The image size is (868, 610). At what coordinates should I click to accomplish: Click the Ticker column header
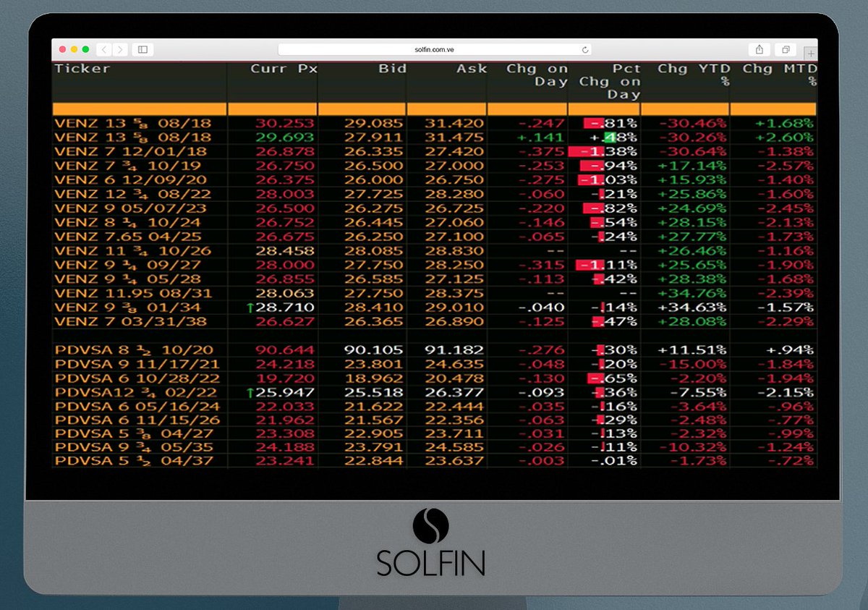click(82, 69)
